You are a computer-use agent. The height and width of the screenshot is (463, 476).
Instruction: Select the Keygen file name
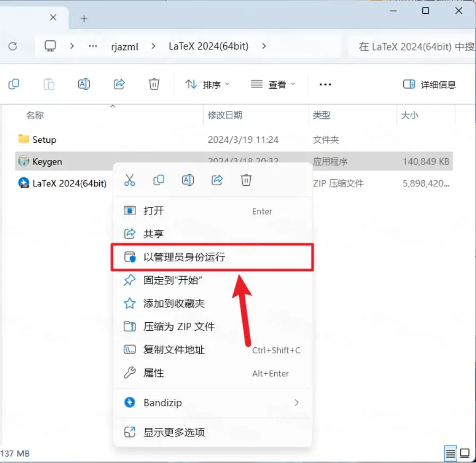47,161
